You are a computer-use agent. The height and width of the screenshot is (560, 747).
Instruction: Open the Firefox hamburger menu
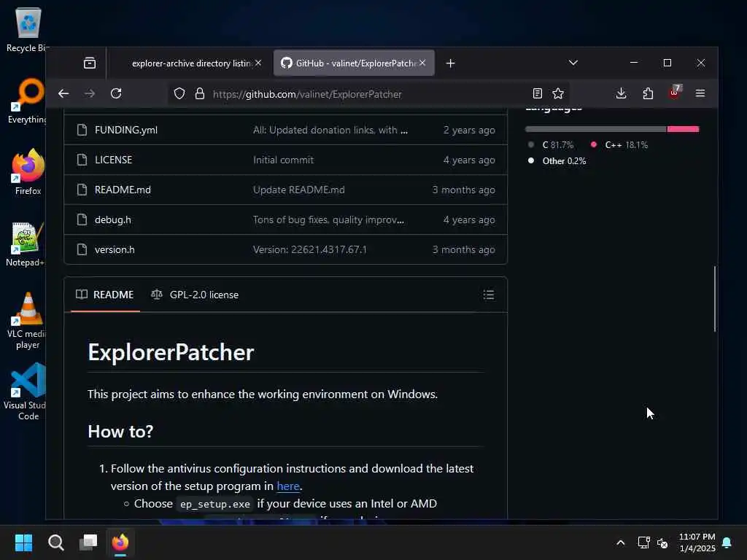(x=700, y=94)
